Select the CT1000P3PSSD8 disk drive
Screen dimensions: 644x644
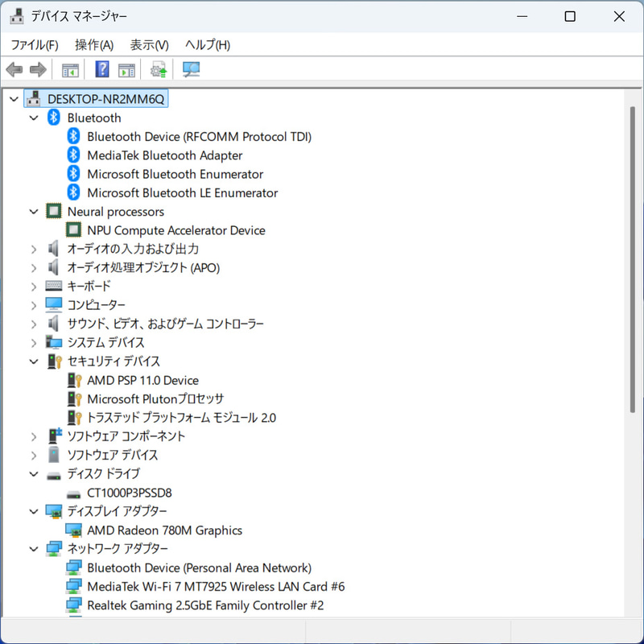point(129,492)
